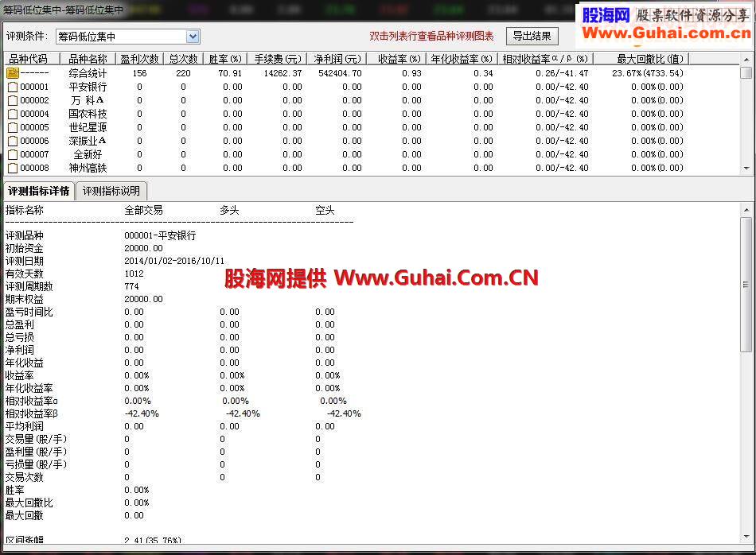Select the 国农科技 row name
756x555 pixels.
point(88,114)
